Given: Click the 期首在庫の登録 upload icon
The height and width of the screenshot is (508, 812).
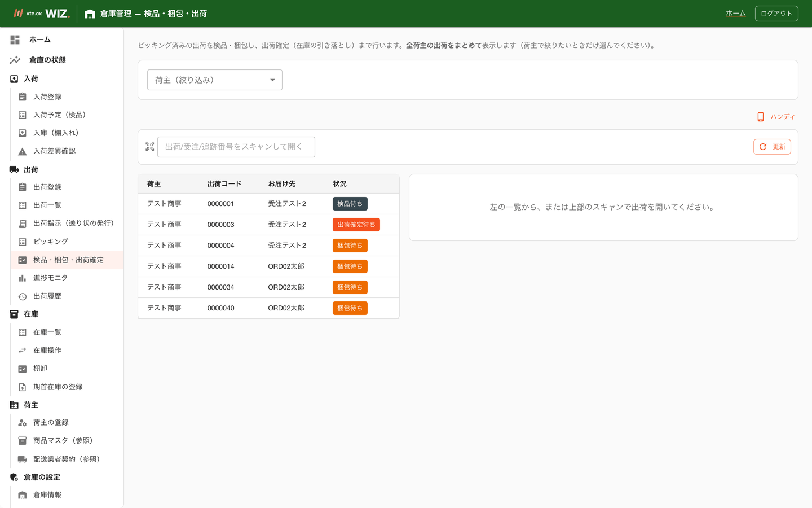Looking at the screenshot, I should 23,387.
